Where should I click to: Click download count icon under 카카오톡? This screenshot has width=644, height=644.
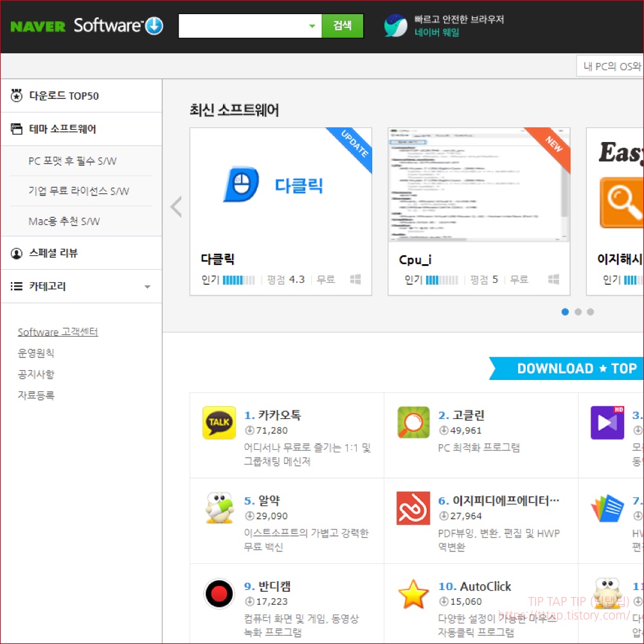pyautogui.click(x=249, y=430)
